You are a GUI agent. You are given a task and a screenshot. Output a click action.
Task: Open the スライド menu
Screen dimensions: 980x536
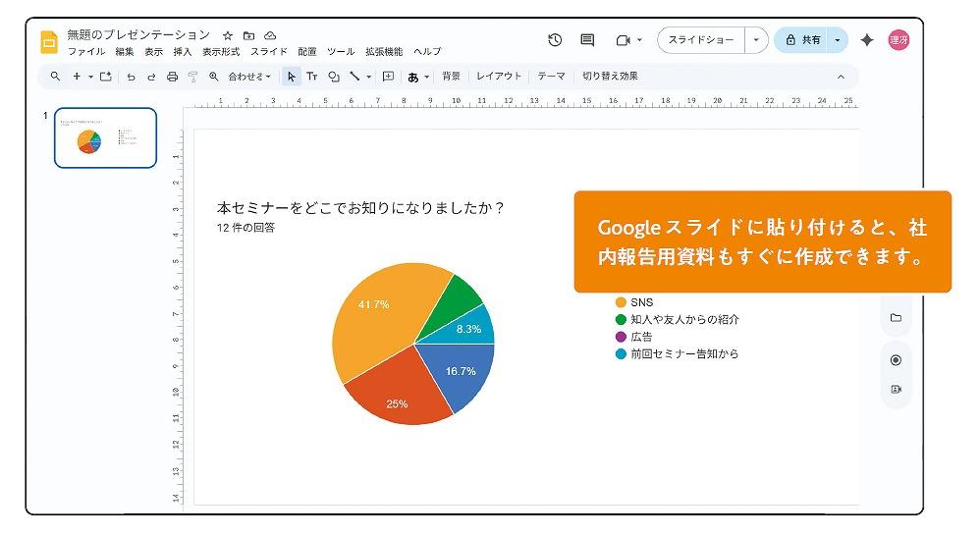pos(268,52)
